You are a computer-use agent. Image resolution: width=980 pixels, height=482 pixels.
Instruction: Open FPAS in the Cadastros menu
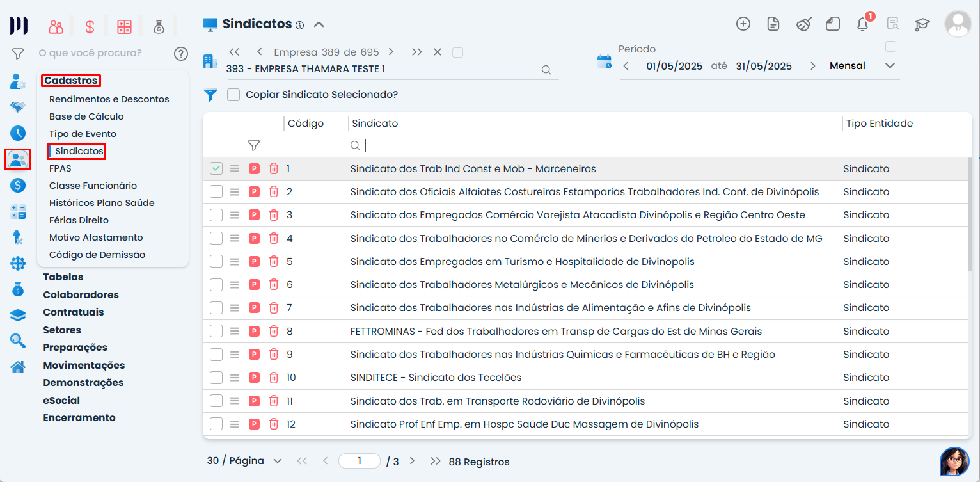tap(60, 168)
